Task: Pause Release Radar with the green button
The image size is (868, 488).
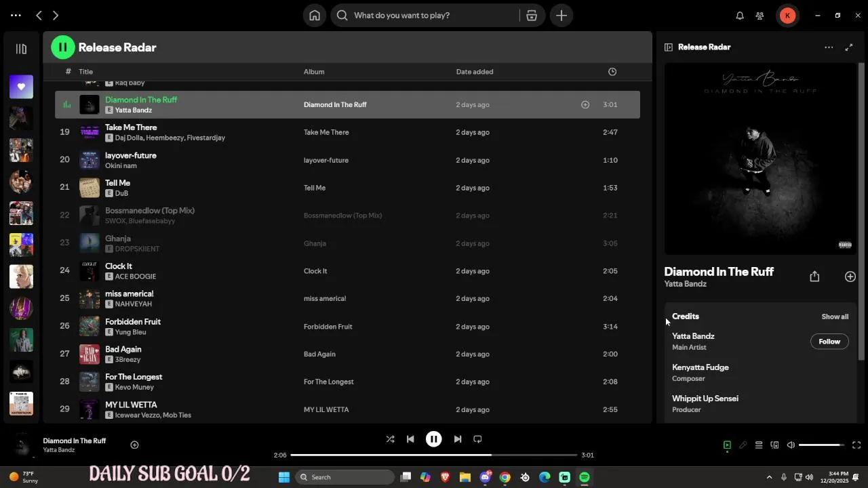Action: point(63,47)
